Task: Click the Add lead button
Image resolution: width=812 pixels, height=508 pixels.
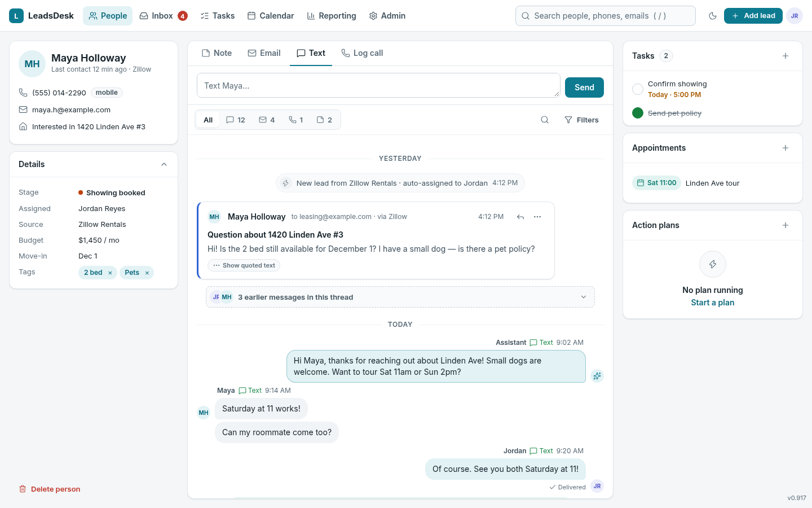Action: coord(753,16)
